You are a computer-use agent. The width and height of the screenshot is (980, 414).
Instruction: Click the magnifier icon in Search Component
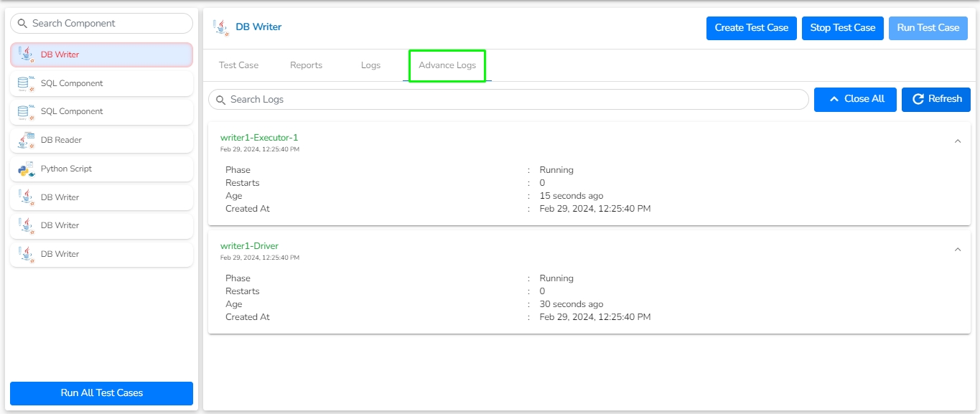(22, 24)
